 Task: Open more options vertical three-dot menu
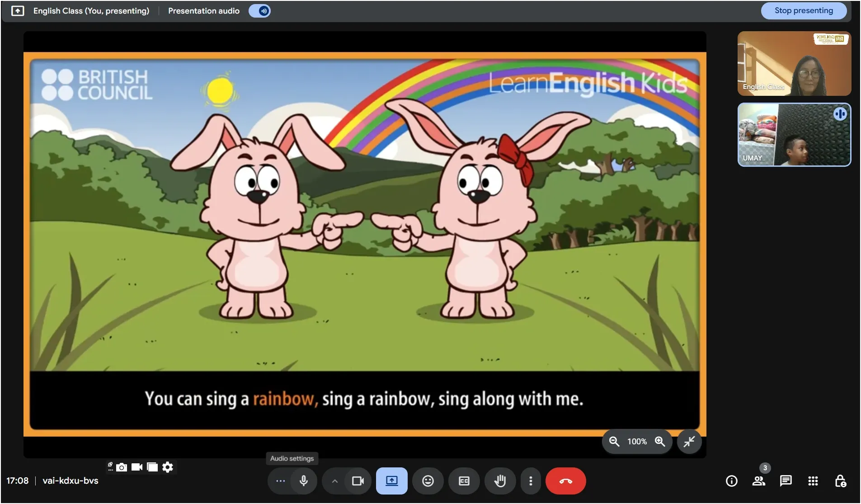pos(530,480)
